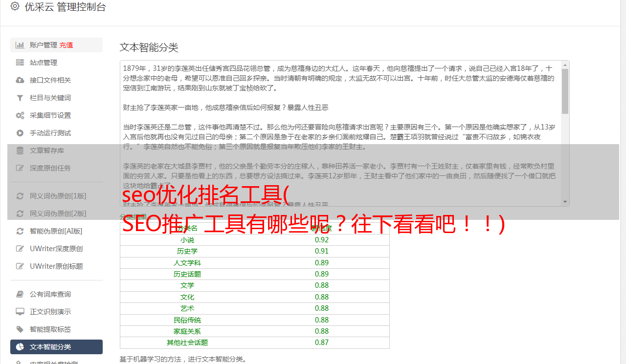
Task: Click the server icon next to 站点管理
Action: point(20,63)
